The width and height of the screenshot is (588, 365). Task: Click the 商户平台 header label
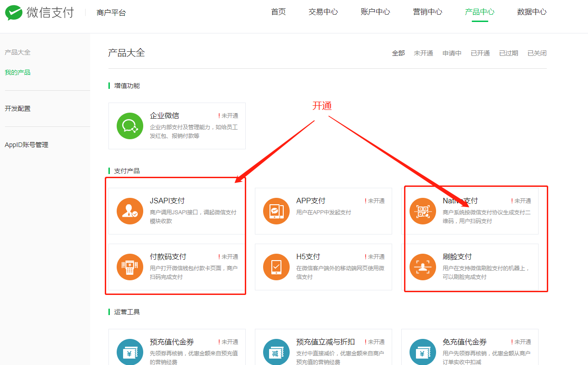[x=111, y=13]
